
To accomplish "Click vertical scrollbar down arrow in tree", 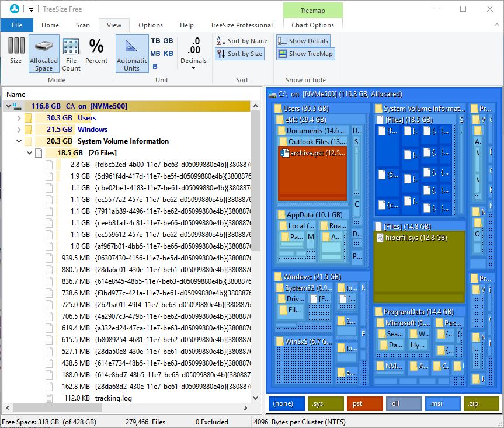I will [x=256, y=398].
